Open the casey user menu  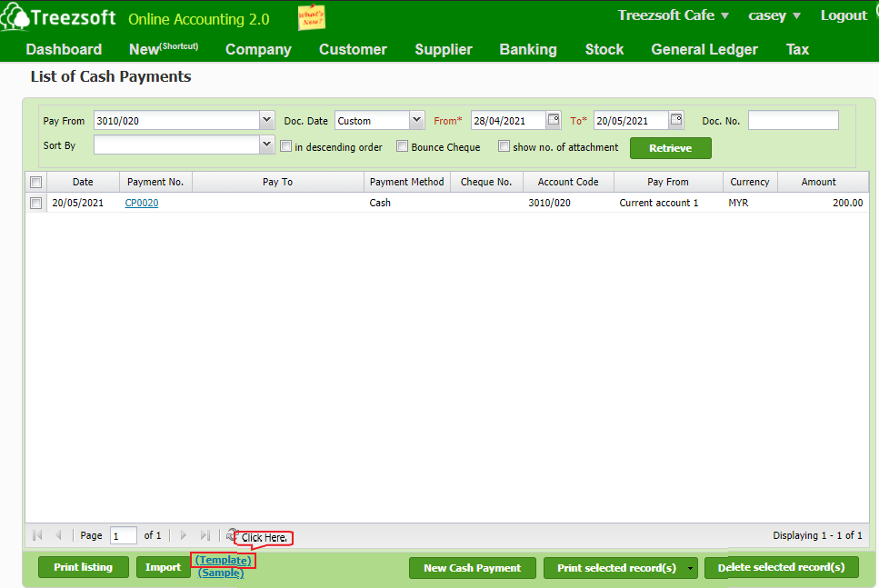774,15
